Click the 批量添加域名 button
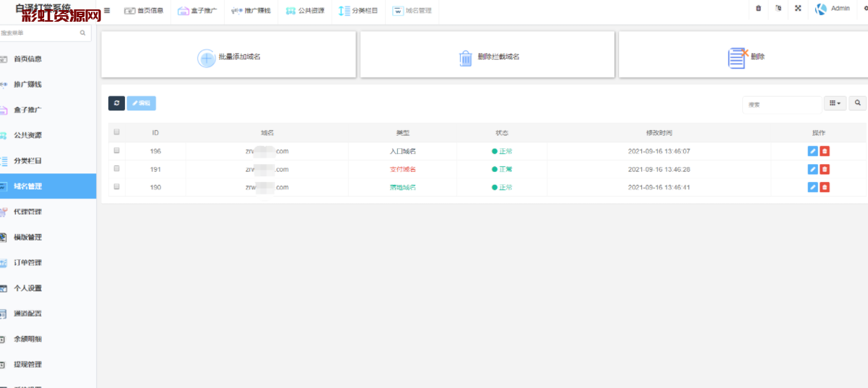The width and height of the screenshot is (868, 388). coord(229,57)
